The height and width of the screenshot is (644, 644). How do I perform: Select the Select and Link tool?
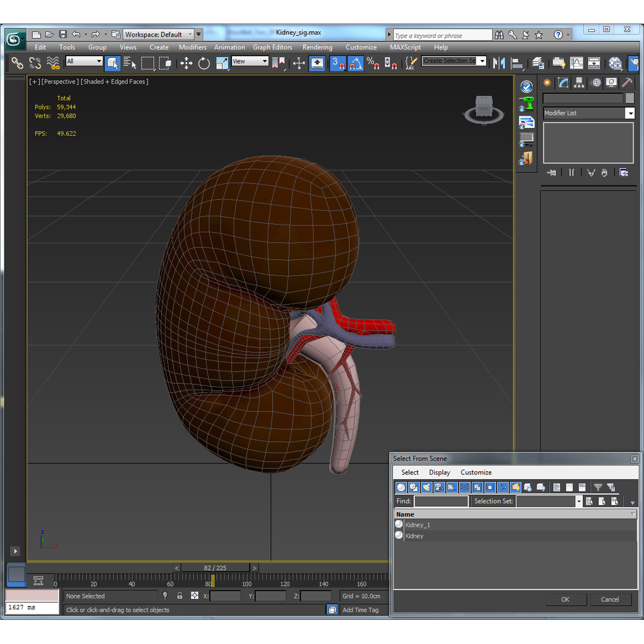pyautogui.click(x=18, y=63)
